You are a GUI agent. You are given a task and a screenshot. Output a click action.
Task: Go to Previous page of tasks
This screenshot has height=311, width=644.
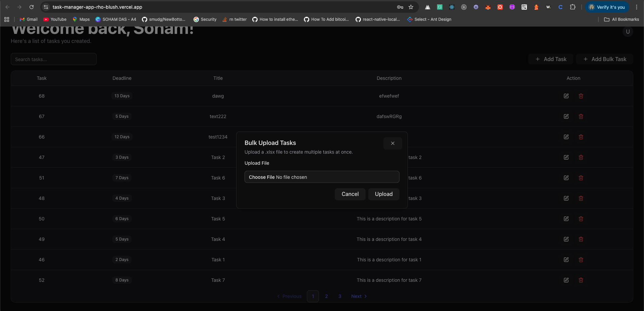pyautogui.click(x=289, y=296)
